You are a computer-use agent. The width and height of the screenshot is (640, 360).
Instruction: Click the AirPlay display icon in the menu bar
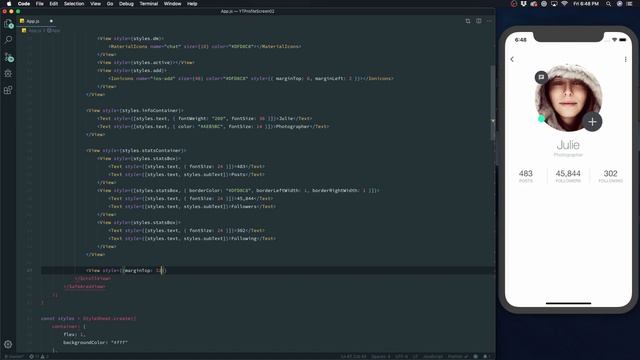click(554, 4)
